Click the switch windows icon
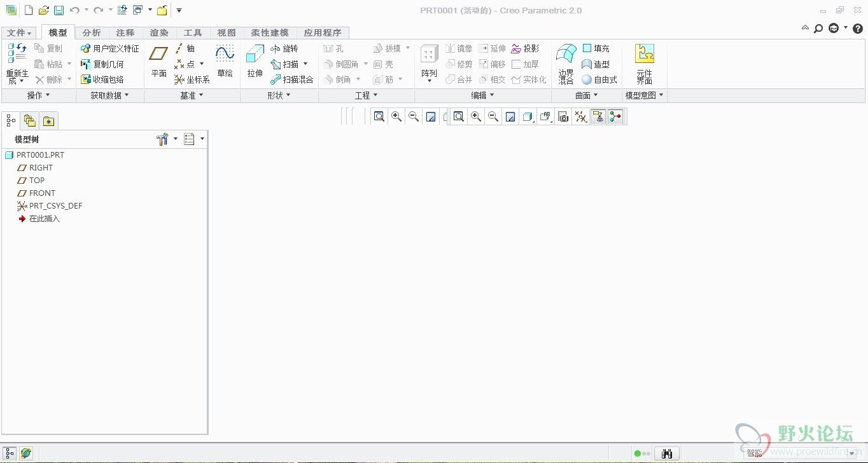This screenshot has height=463, width=868. [x=137, y=10]
